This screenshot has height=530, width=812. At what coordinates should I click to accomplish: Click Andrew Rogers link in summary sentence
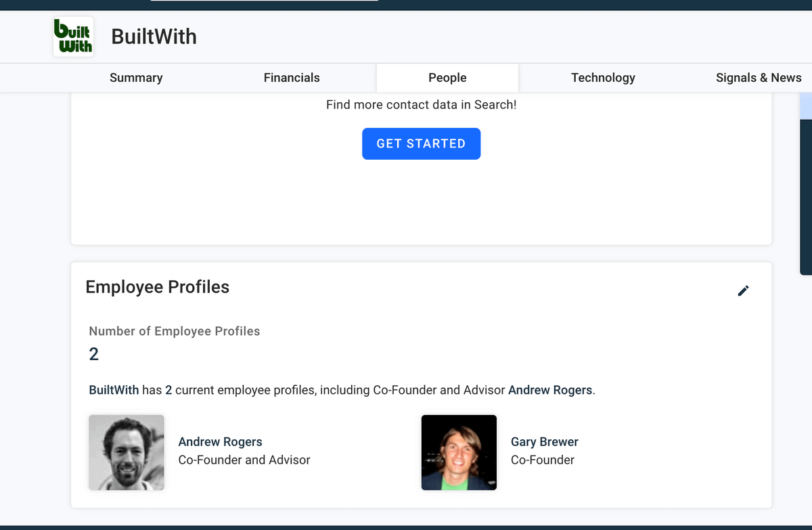tap(550, 390)
